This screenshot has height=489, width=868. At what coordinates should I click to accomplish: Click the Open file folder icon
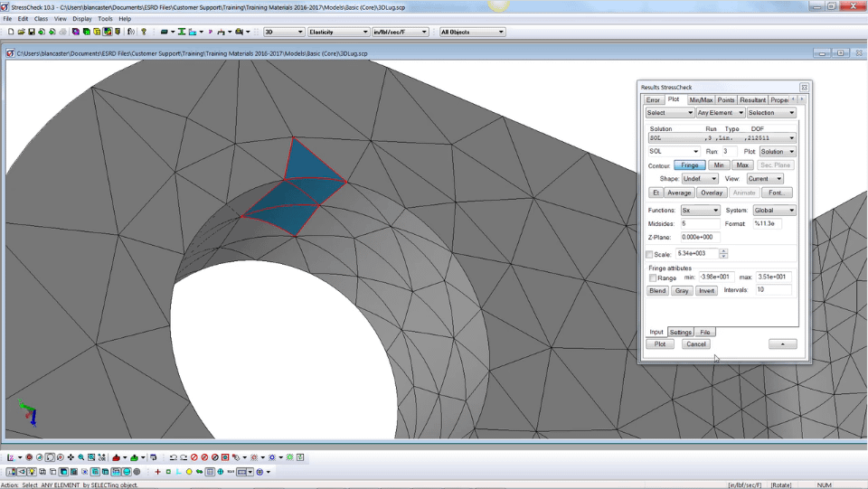coord(21,32)
